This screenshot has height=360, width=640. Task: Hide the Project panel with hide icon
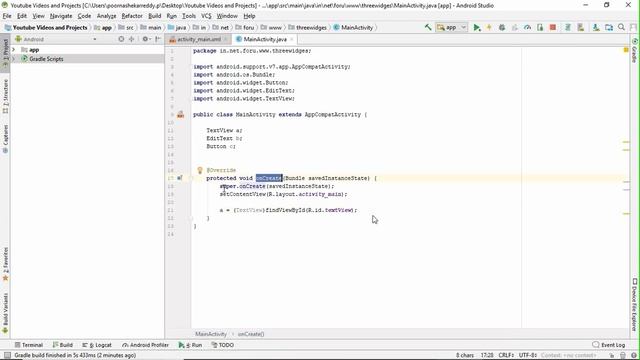158,39
